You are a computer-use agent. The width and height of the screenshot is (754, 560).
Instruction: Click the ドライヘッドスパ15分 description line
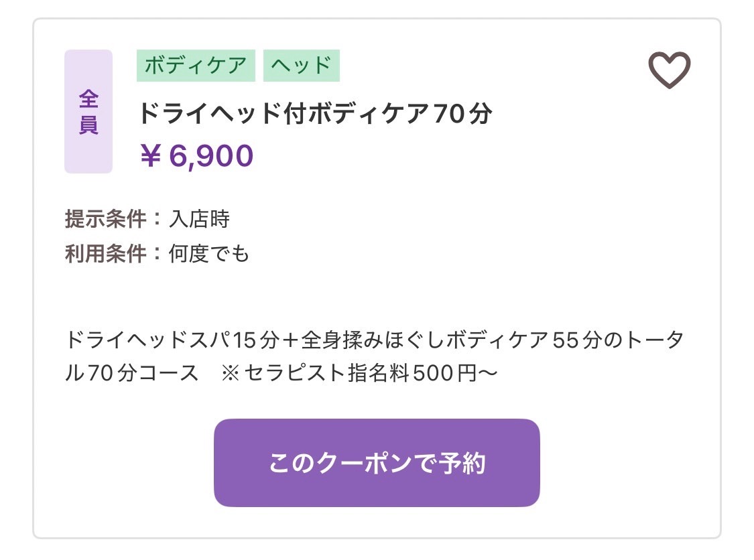172,340
